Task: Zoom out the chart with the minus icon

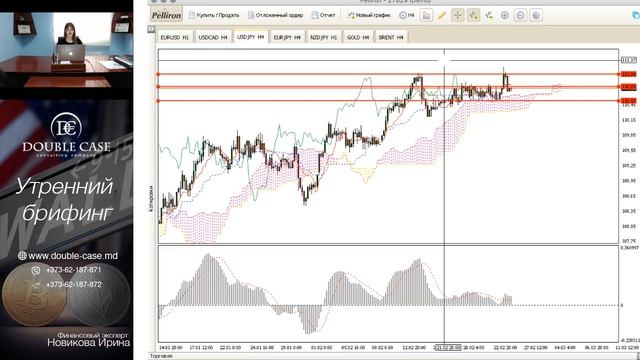Action: pyautogui.click(x=520, y=16)
